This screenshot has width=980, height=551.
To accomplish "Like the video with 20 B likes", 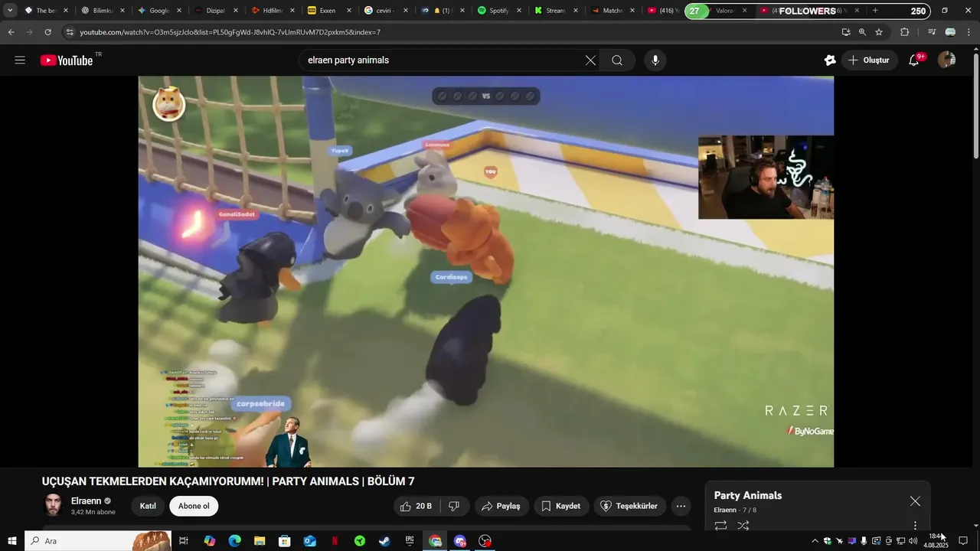I will pyautogui.click(x=418, y=506).
